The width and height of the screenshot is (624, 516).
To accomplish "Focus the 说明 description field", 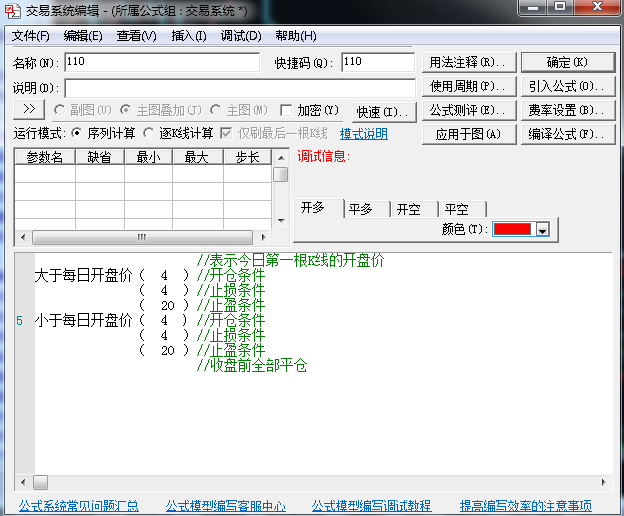I will (240, 88).
